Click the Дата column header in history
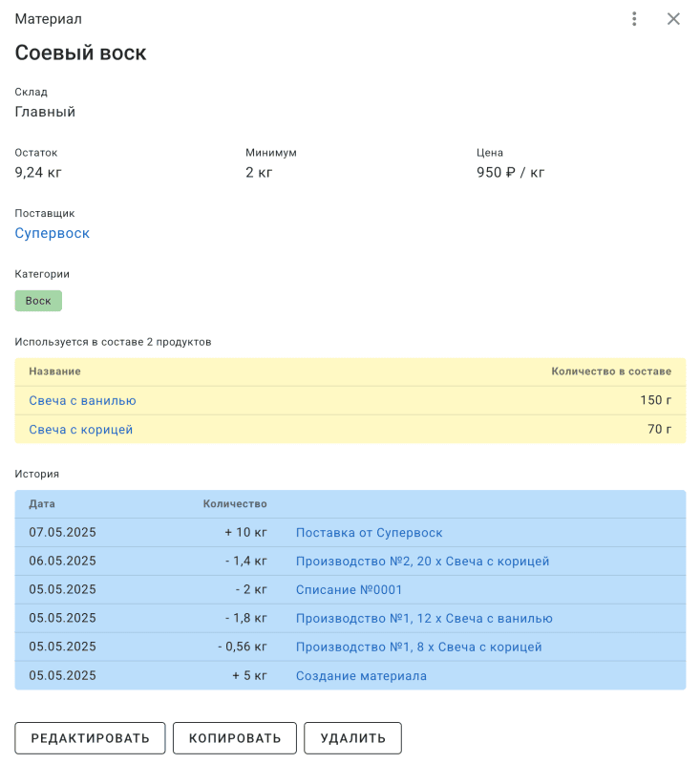 tap(42, 503)
